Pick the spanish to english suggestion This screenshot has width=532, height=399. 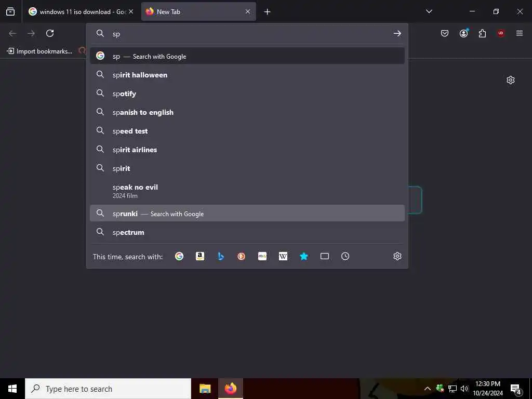[x=247, y=112]
